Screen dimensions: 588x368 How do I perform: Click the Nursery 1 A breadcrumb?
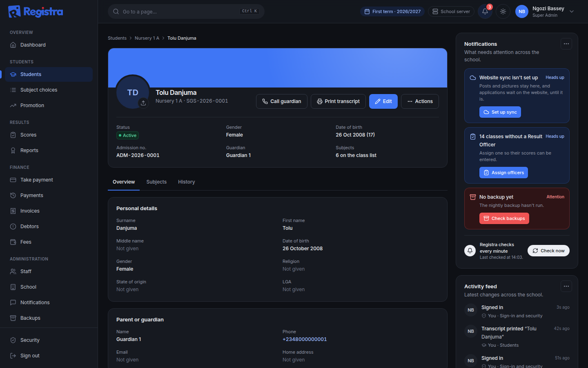pyautogui.click(x=147, y=38)
